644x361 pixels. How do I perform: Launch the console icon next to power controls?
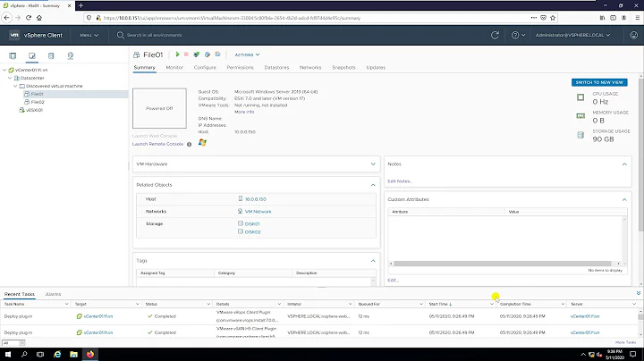196,55
